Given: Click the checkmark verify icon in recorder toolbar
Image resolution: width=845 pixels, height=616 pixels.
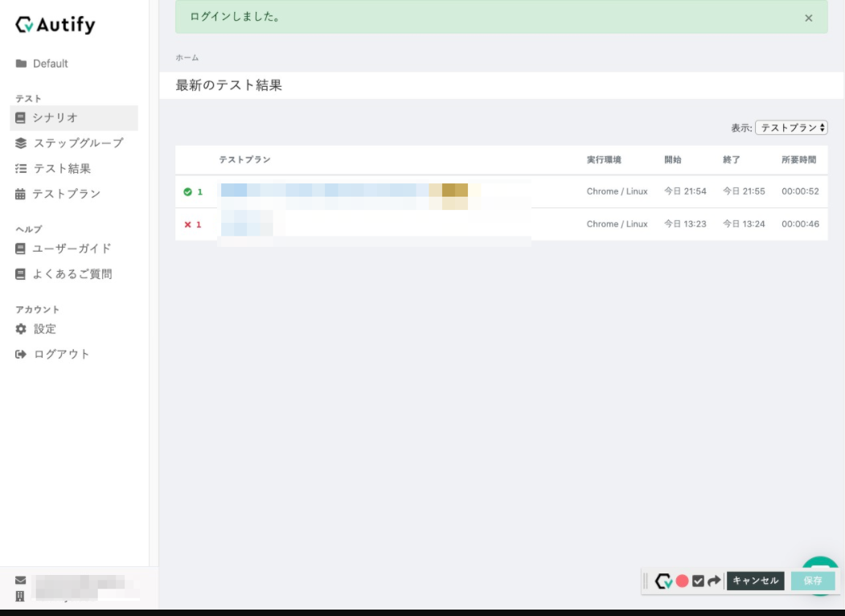Looking at the screenshot, I should [x=698, y=581].
